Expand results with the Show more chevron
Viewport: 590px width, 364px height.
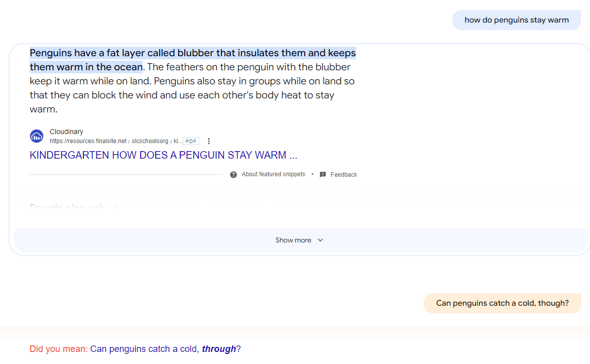coord(320,240)
